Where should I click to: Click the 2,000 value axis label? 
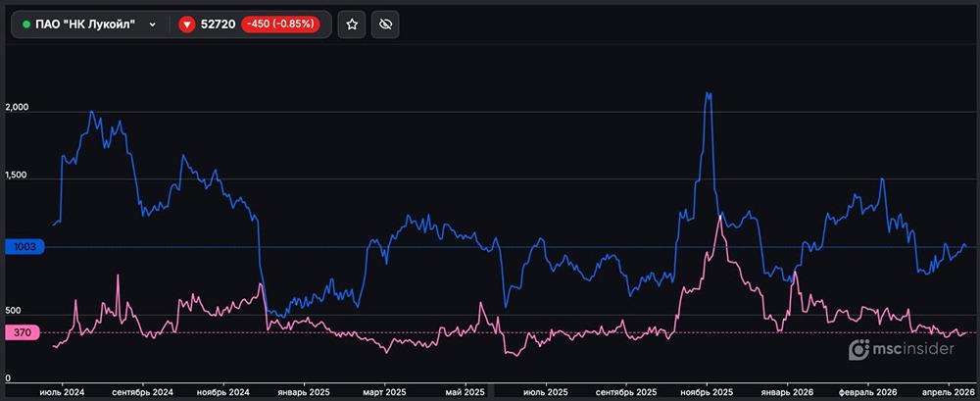coord(19,108)
